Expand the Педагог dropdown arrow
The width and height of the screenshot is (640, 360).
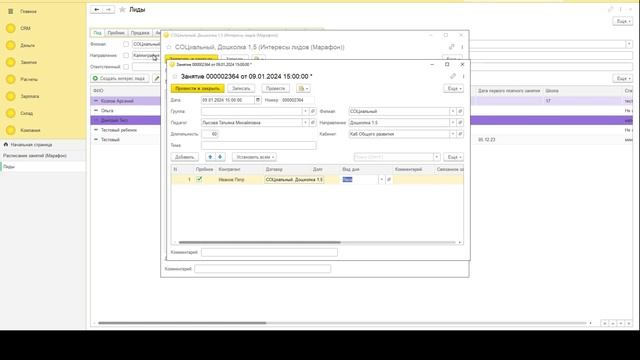coord(305,122)
